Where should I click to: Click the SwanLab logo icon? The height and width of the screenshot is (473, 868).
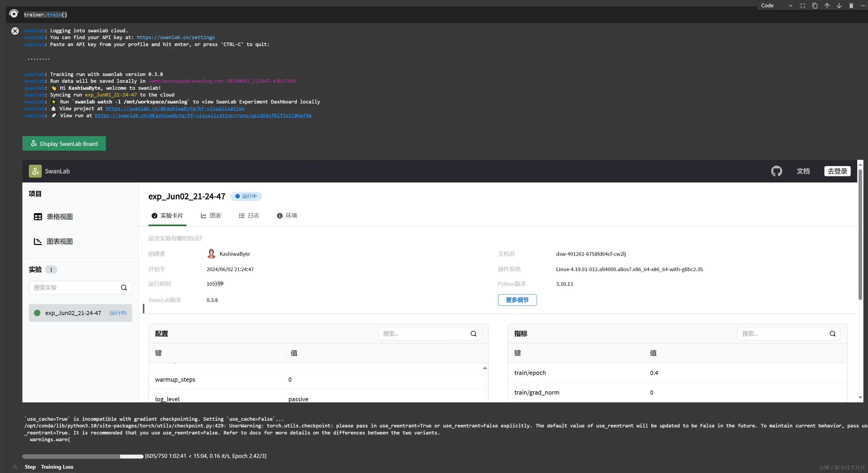tap(35, 171)
